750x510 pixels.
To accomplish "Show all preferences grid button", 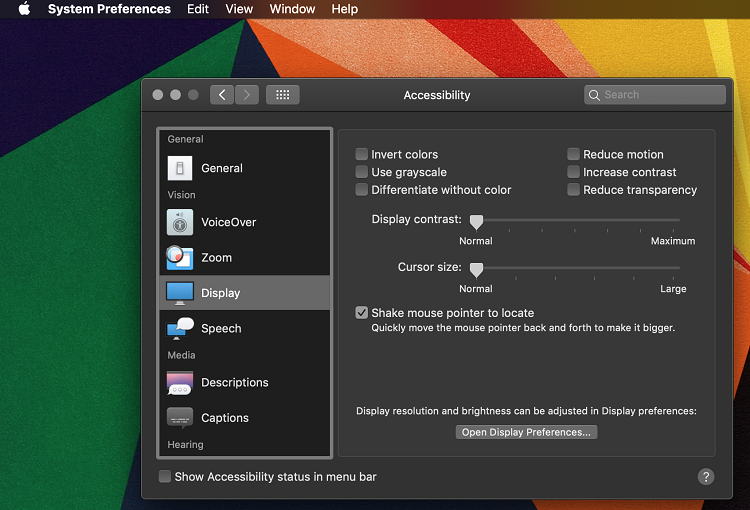I will pyautogui.click(x=282, y=95).
